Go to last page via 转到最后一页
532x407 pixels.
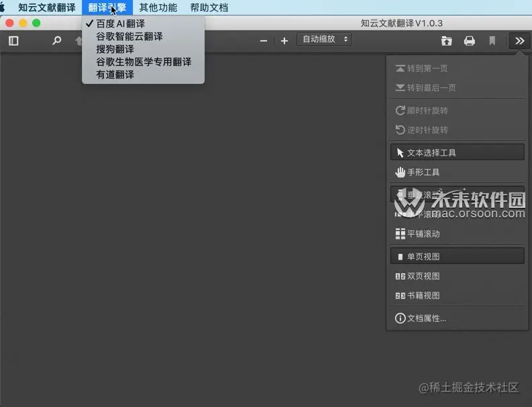click(458, 88)
